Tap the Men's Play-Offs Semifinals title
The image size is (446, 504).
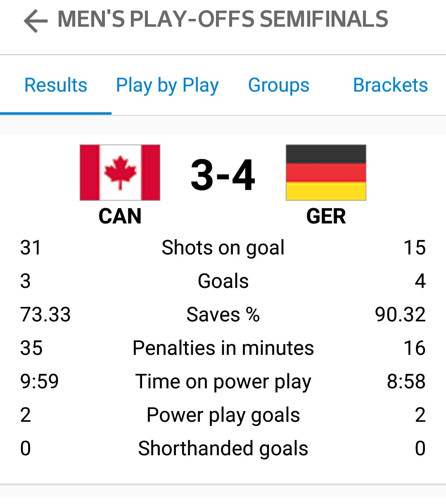point(223,19)
